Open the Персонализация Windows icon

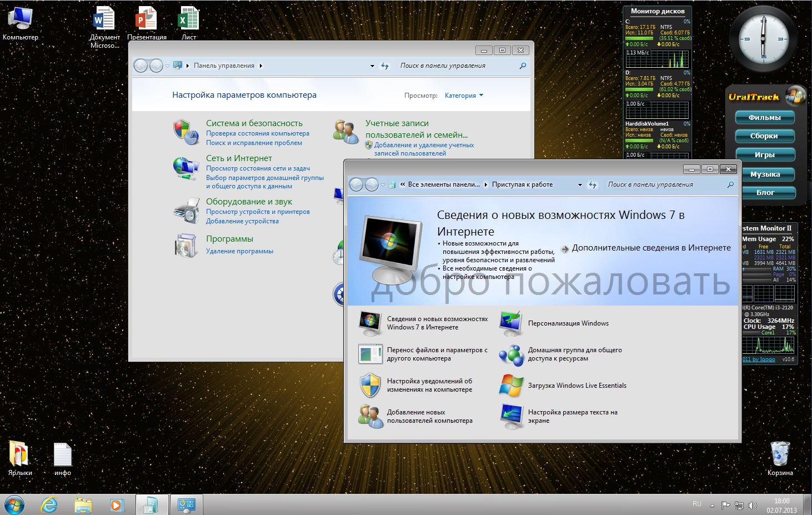(x=511, y=323)
